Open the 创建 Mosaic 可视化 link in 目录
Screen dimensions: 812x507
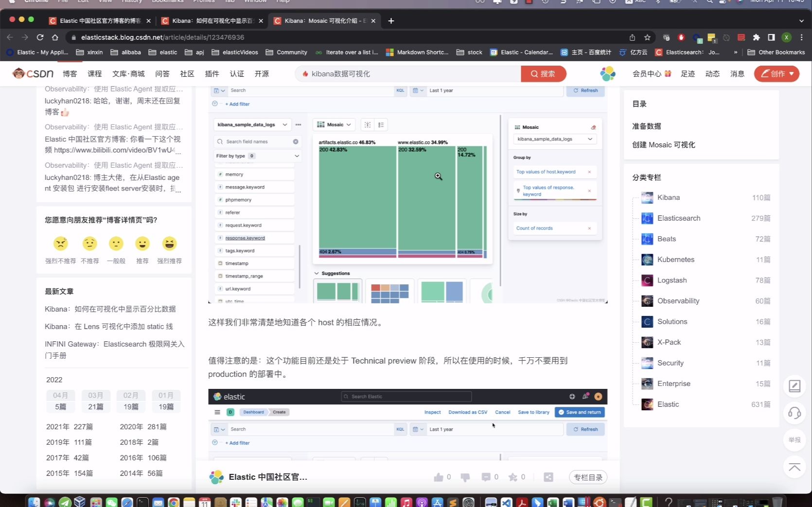coord(663,144)
